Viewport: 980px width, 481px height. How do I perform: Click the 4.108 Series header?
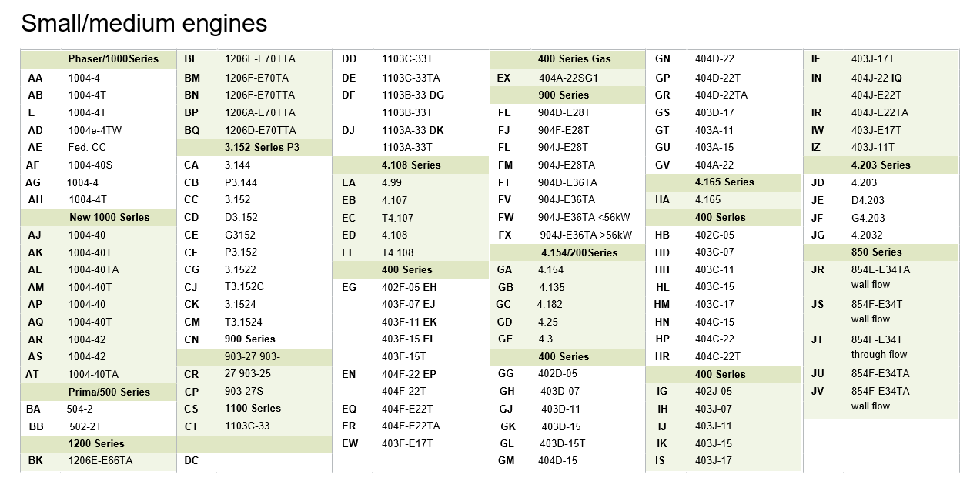(411, 165)
